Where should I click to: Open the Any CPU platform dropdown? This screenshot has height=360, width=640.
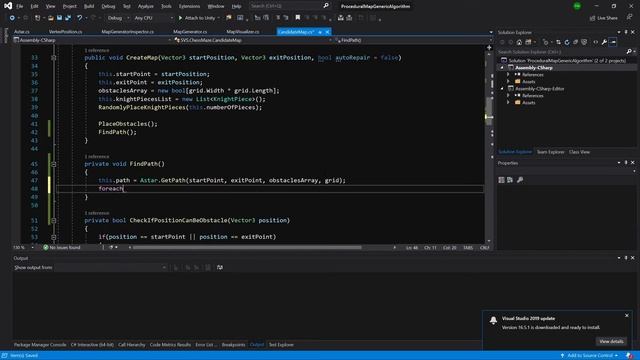click(x=153, y=18)
